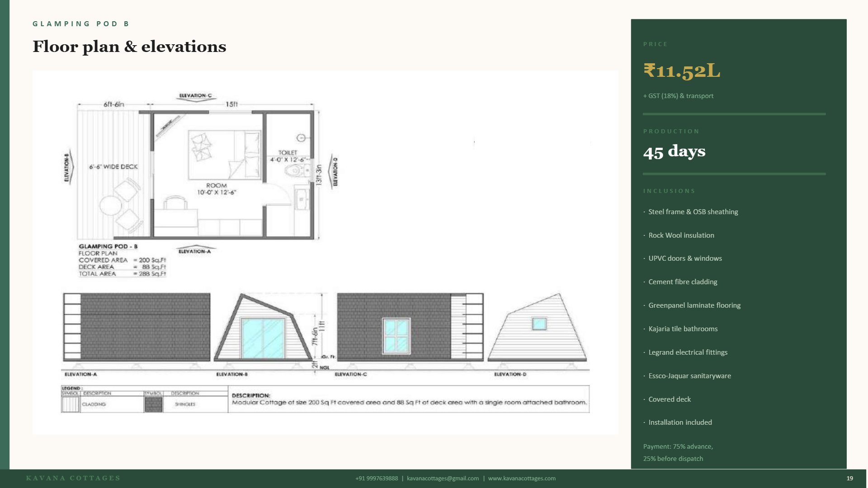The image size is (868, 488).
Task: Click 'DECK AREA = 88 Sq.Ft' line
Action: tap(123, 267)
